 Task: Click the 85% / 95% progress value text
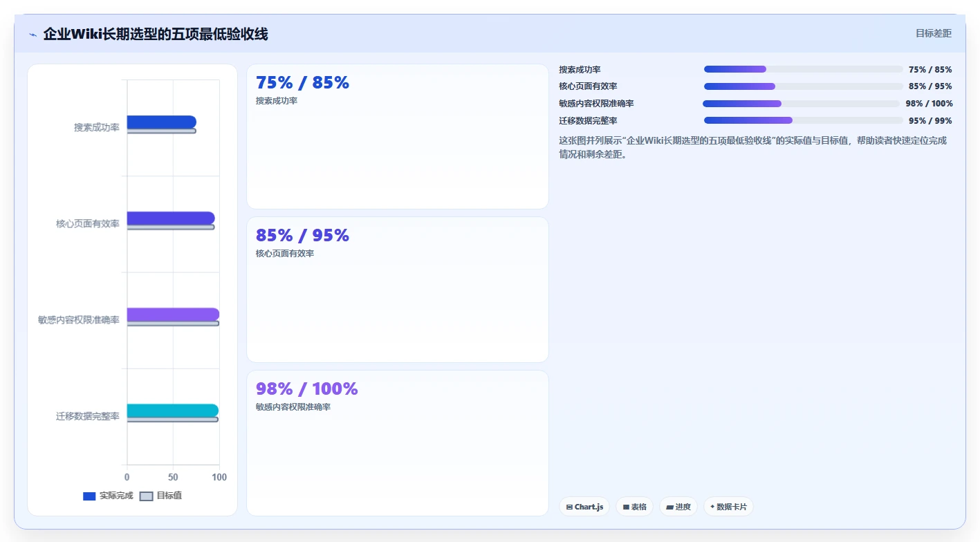930,86
